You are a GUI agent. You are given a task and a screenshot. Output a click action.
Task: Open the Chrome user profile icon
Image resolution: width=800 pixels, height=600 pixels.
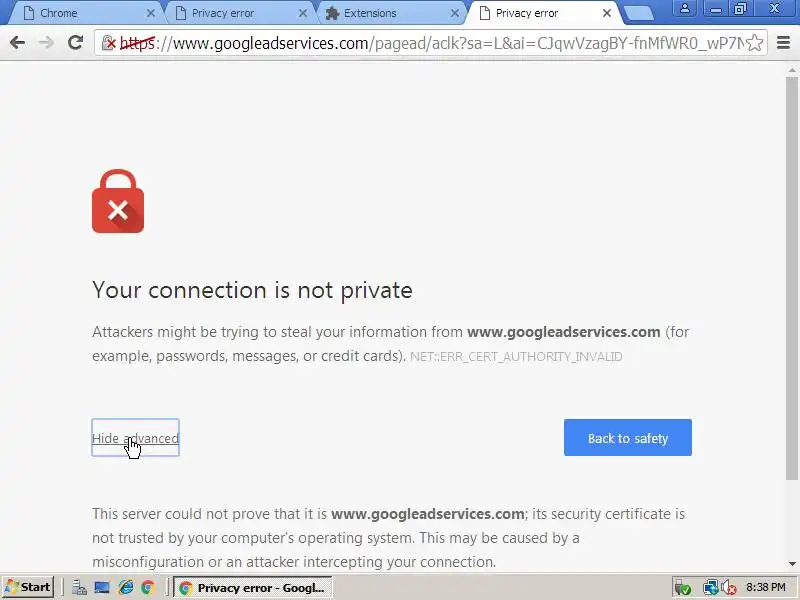click(x=685, y=9)
